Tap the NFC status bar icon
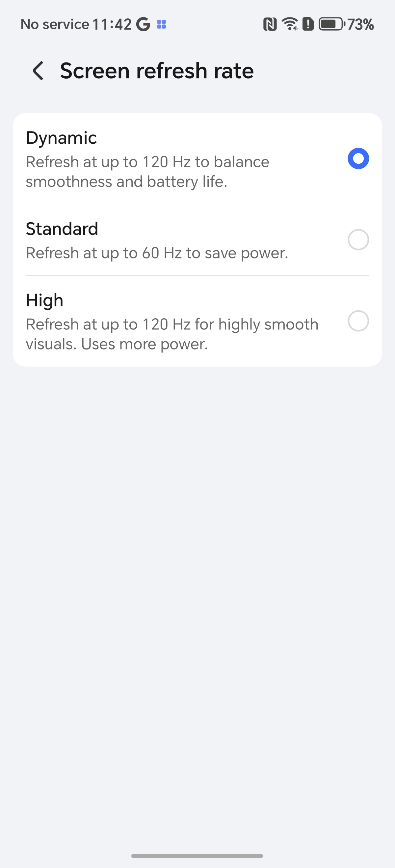The image size is (395, 868). pos(270,24)
